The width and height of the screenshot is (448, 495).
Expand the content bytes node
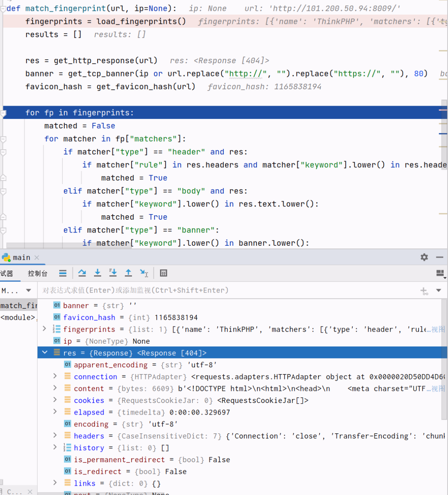point(55,388)
